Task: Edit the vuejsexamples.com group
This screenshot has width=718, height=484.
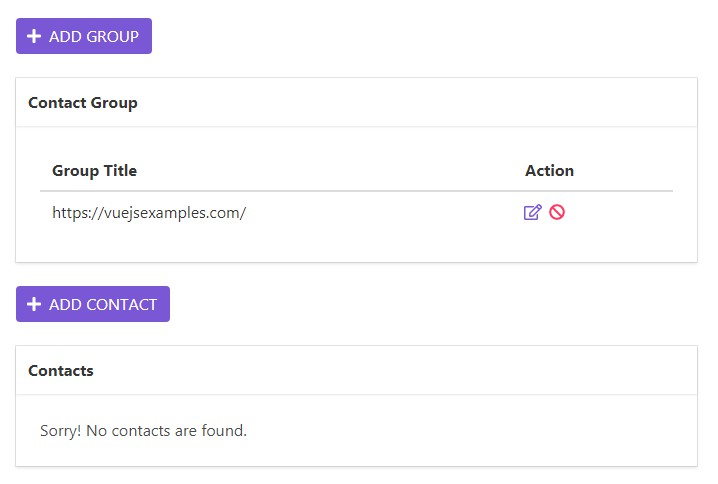Action: coord(532,212)
